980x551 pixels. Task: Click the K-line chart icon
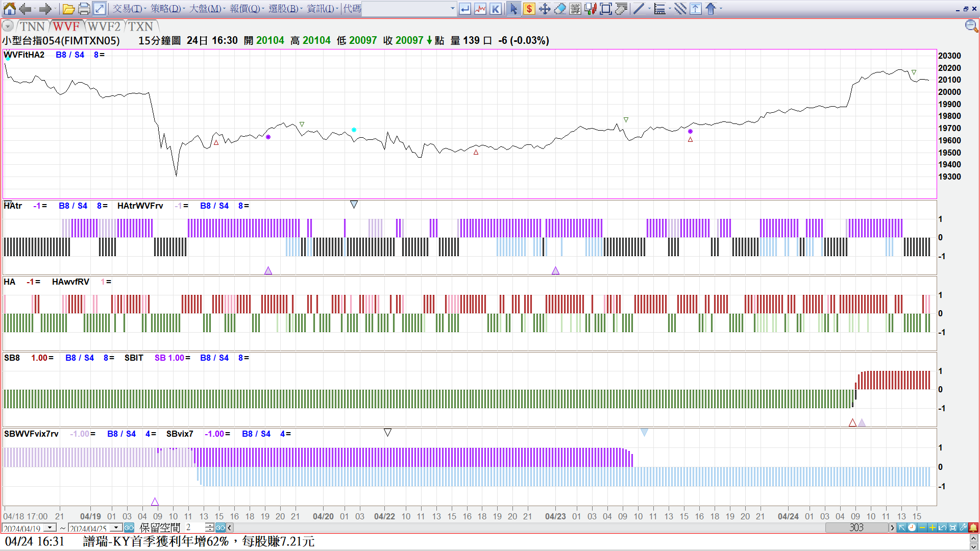(496, 9)
